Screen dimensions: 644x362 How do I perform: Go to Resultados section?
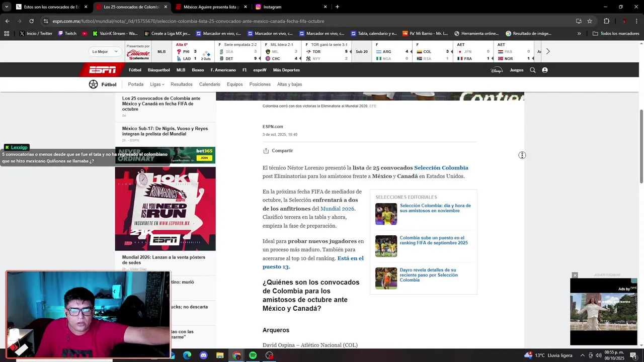click(x=182, y=84)
